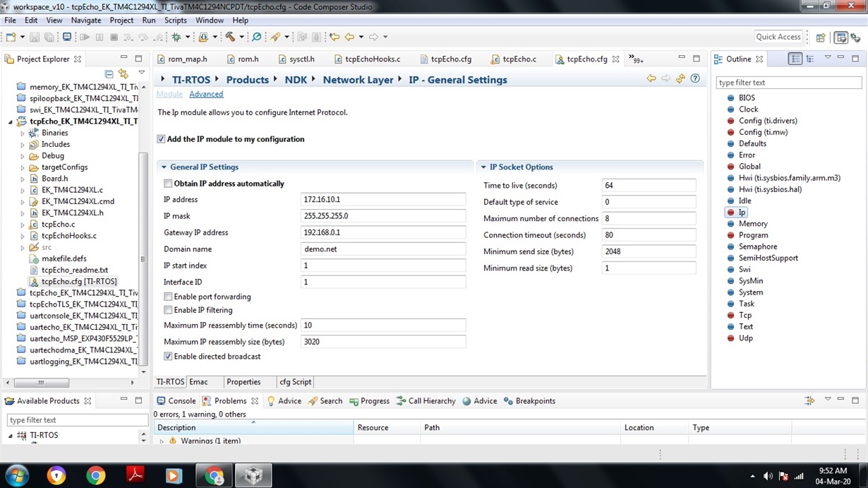Click the Products breadcrumb link
868x488 pixels.
pos(247,80)
